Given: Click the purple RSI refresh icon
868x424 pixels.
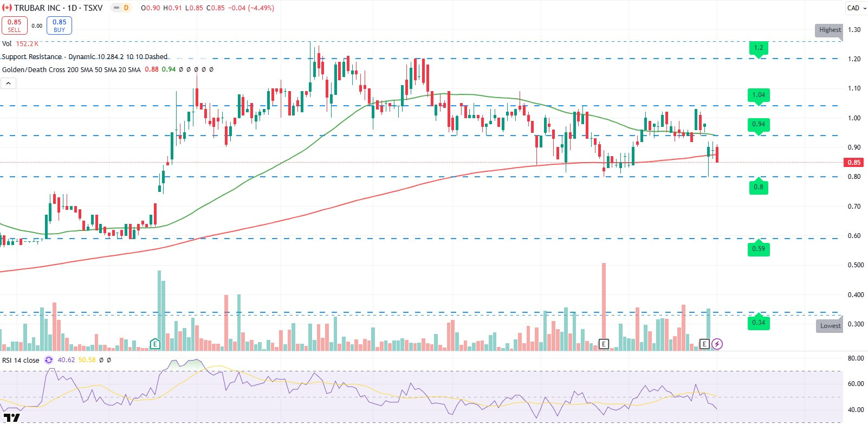Looking at the screenshot, I should click(49, 360).
